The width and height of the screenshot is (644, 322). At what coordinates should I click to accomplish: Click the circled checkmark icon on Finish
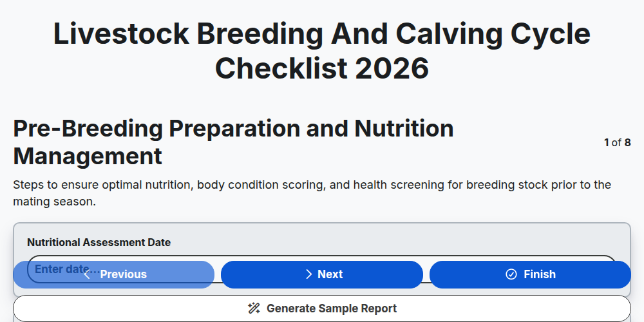511,274
